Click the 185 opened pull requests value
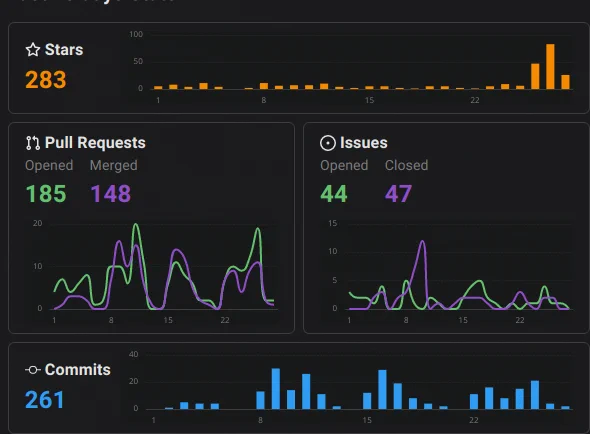 [x=46, y=194]
